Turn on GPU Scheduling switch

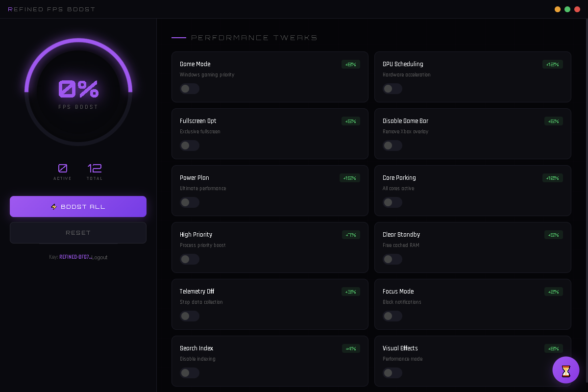(392, 89)
